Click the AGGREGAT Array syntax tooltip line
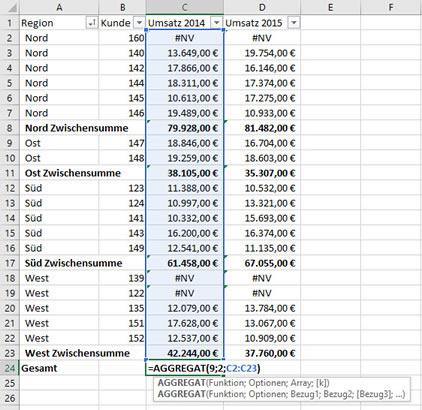 tap(243, 383)
